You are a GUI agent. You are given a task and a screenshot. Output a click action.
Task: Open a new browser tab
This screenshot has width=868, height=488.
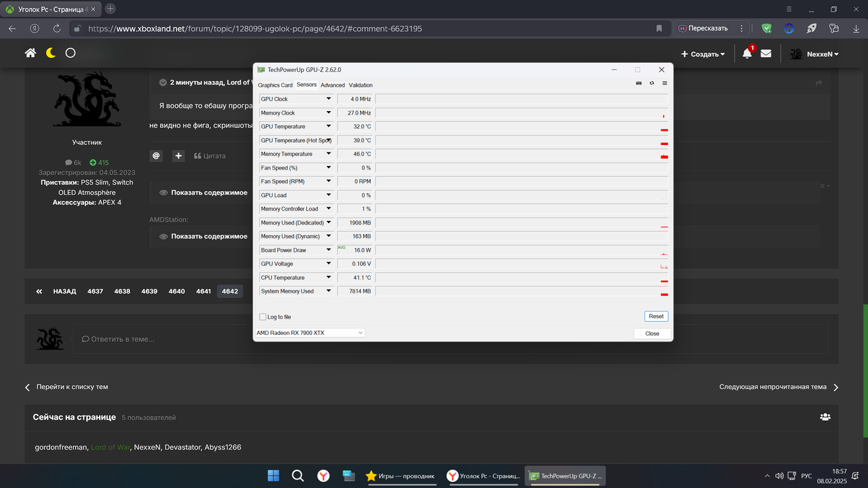111,9
